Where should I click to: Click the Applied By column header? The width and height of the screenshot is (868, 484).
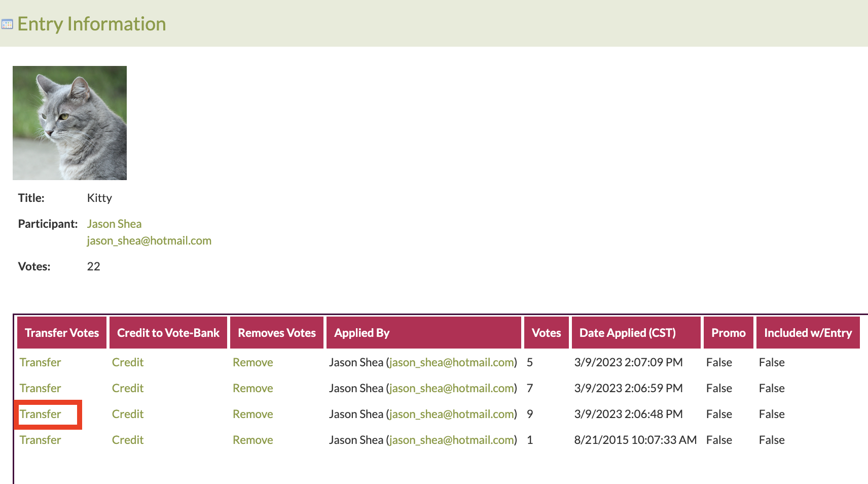tap(424, 333)
